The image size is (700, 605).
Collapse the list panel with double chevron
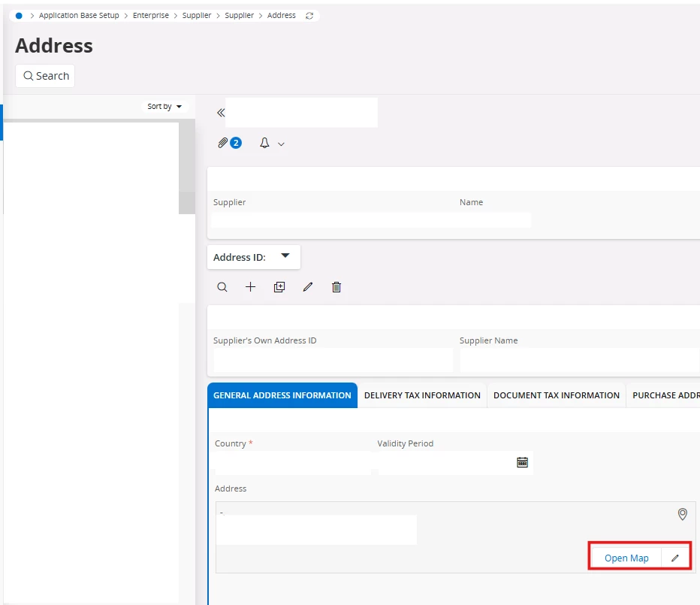pos(221,113)
